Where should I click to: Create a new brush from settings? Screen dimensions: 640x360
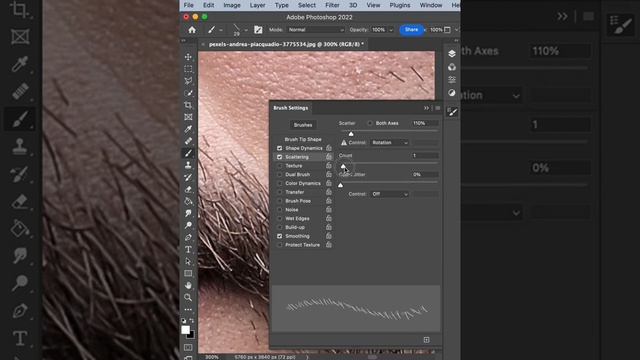tap(427, 340)
